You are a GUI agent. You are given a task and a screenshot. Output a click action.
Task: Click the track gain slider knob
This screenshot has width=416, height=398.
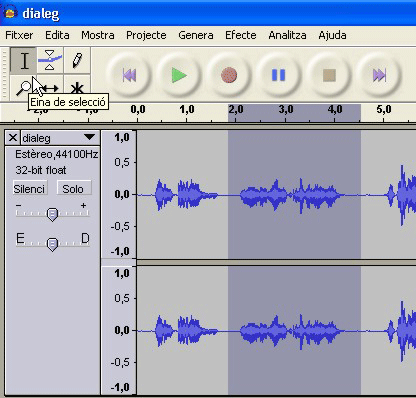52,214
